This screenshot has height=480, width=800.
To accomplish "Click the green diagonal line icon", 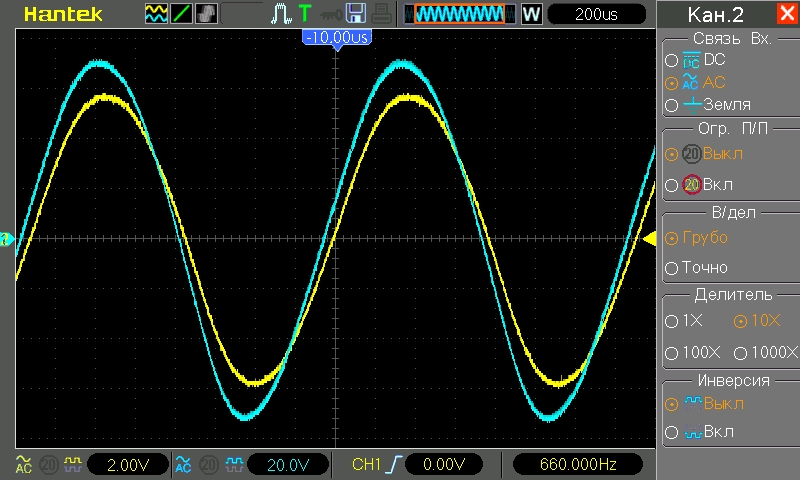I will point(181,14).
